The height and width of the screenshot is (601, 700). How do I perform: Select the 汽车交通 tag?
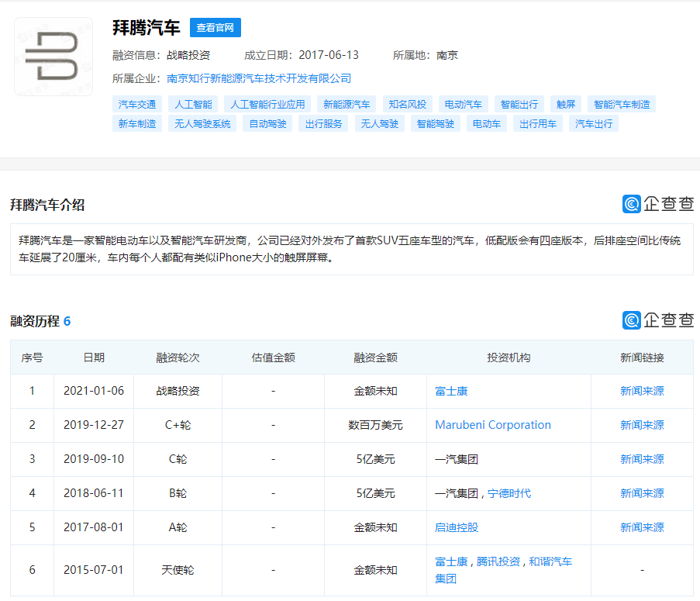coord(137,104)
